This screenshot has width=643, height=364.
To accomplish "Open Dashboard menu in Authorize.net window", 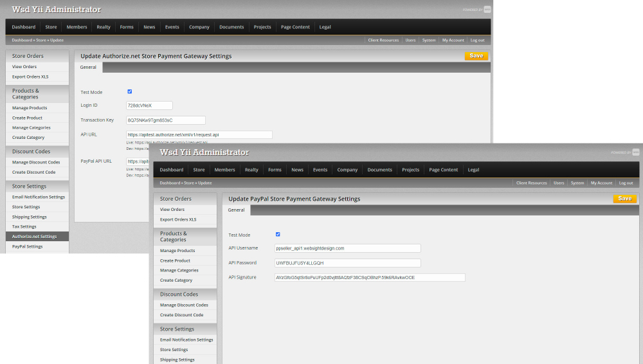I will point(23,27).
